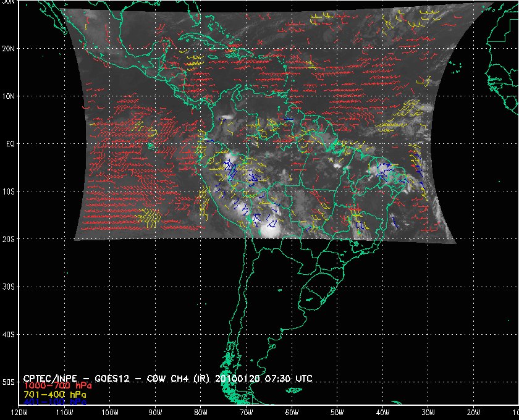The width and height of the screenshot is (519, 420).
Task: Click the 40S latitude label
Action: click(x=8, y=335)
